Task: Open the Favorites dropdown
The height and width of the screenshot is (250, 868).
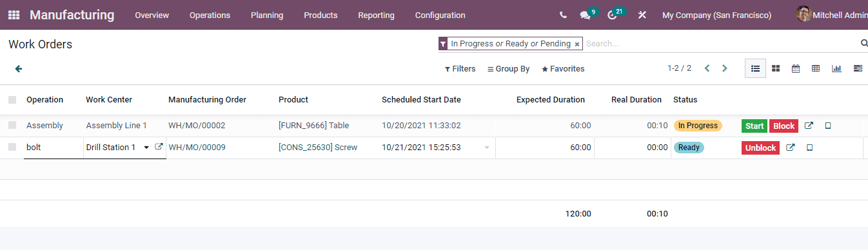Action: pos(563,68)
